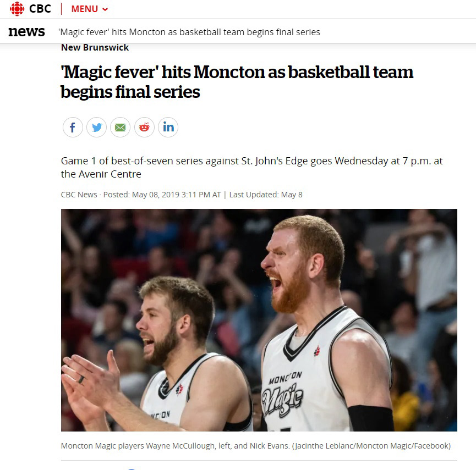Share the article on LinkedIn

click(x=168, y=128)
